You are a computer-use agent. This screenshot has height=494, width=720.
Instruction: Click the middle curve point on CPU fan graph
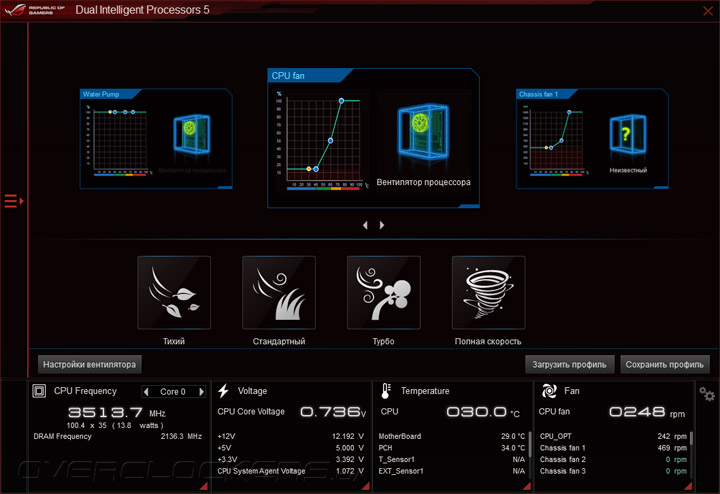[x=330, y=140]
